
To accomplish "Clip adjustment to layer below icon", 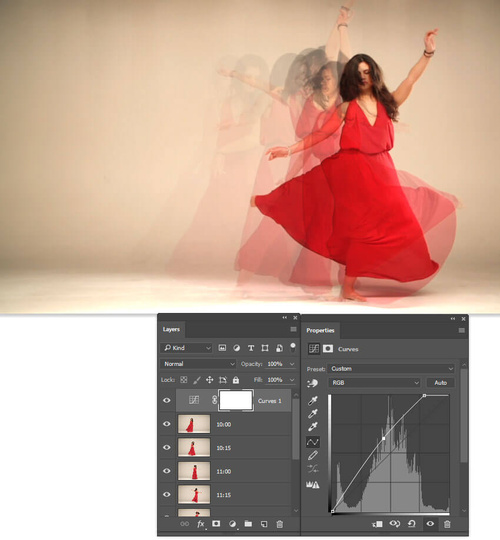I will click(x=378, y=524).
